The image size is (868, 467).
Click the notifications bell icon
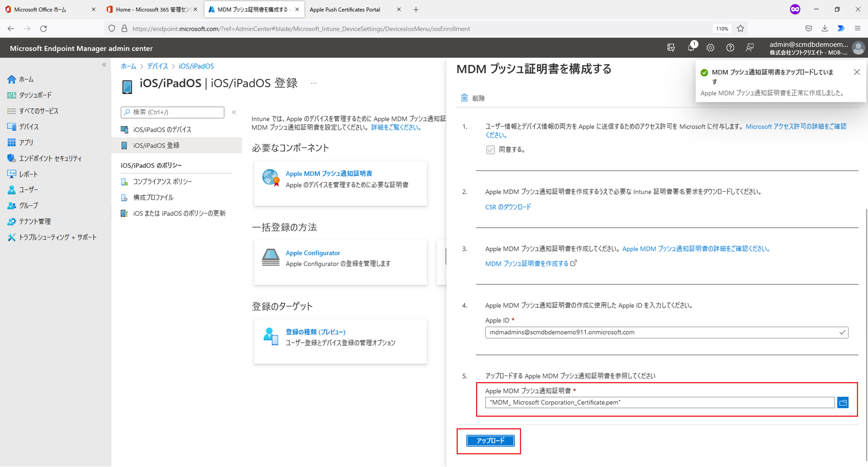[x=691, y=48]
